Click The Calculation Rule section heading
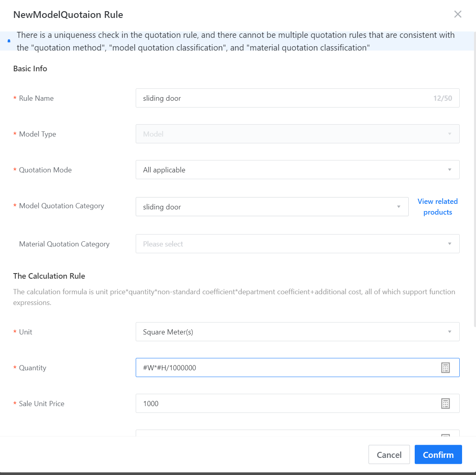 tap(49, 276)
